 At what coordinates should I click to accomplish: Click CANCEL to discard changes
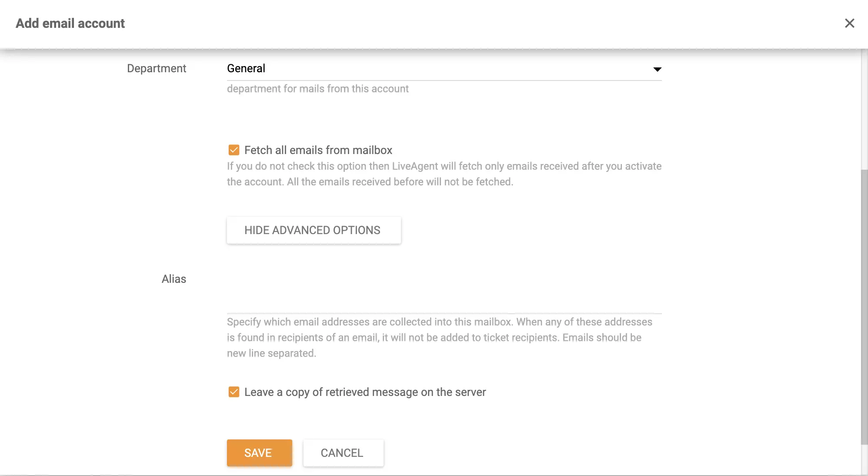(x=343, y=453)
